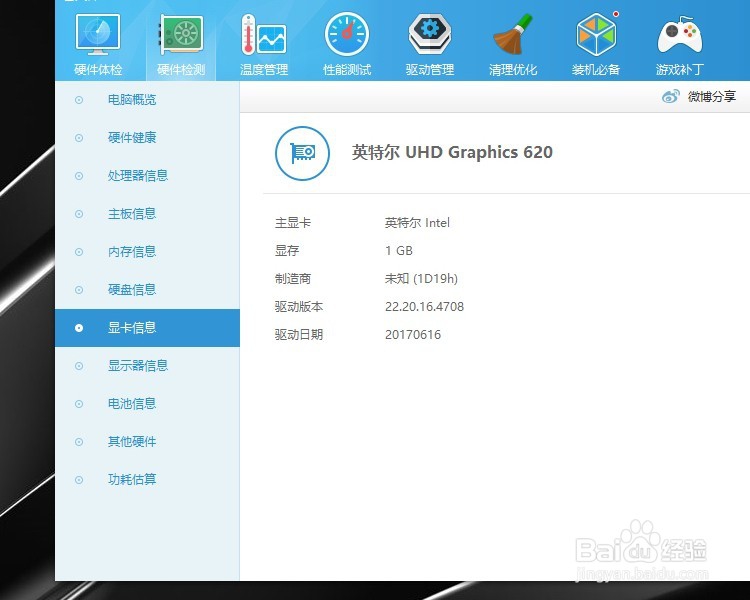Screen dimensions: 750x600
Task: Click the 清理优化 broom icon
Action: tap(513, 34)
